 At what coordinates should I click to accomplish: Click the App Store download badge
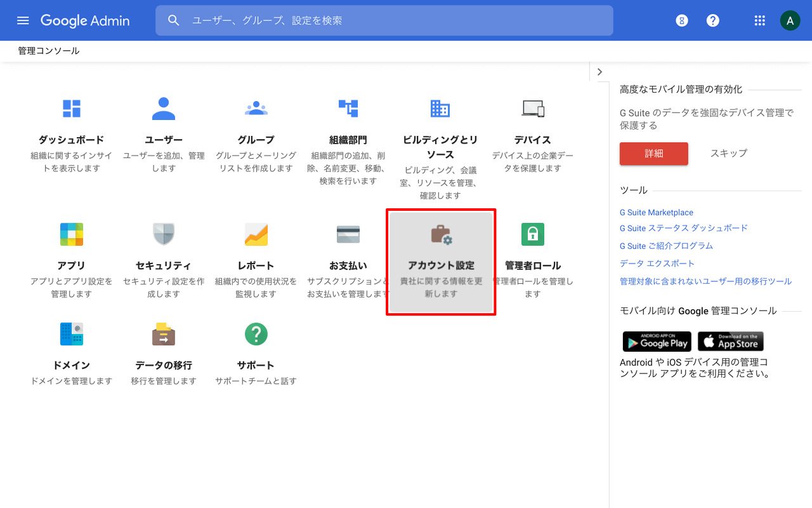tap(731, 341)
